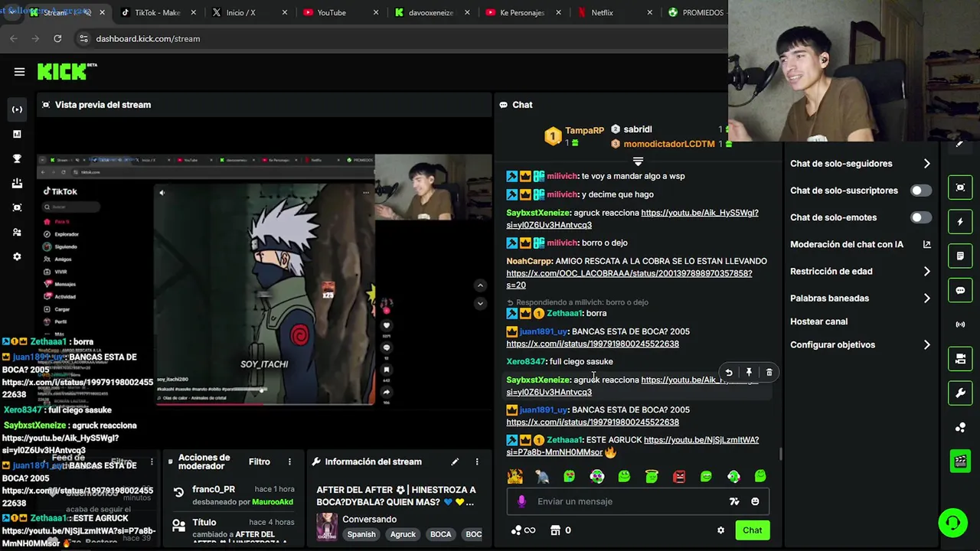The image size is (980, 551).
Task: Open the community people icon in sidebar
Action: tap(17, 232)
